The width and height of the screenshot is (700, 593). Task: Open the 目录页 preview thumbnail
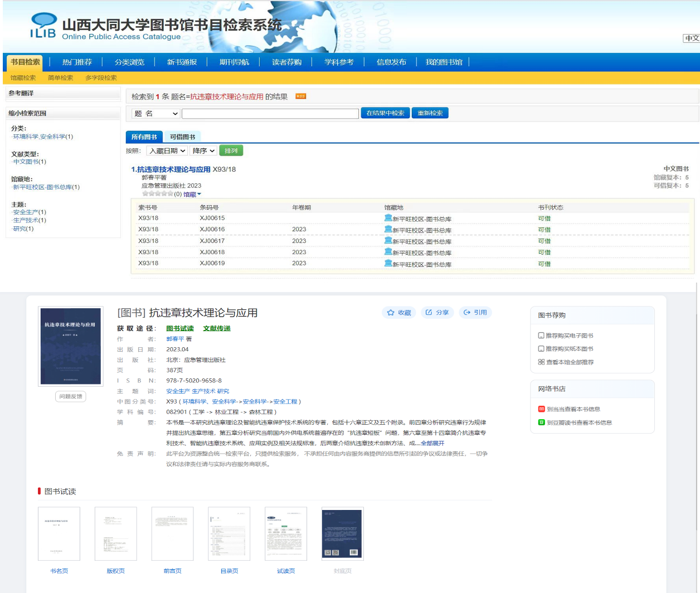pyautogui.click(x=229, y=534)
